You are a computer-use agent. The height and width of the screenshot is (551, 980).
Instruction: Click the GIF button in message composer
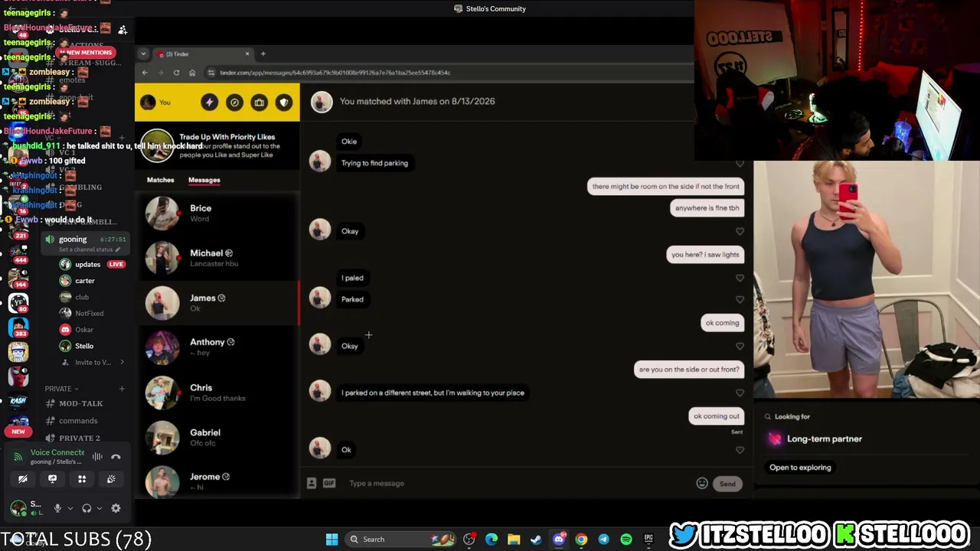coord(329,483)
